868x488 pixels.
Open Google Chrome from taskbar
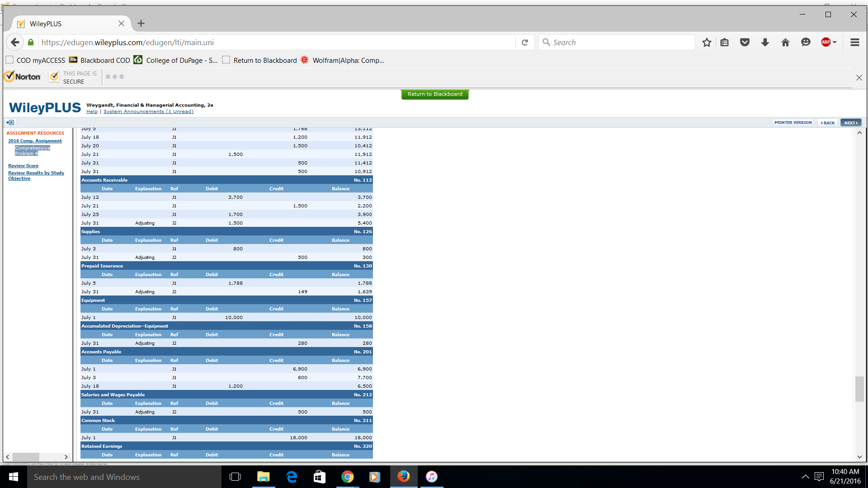347,477
